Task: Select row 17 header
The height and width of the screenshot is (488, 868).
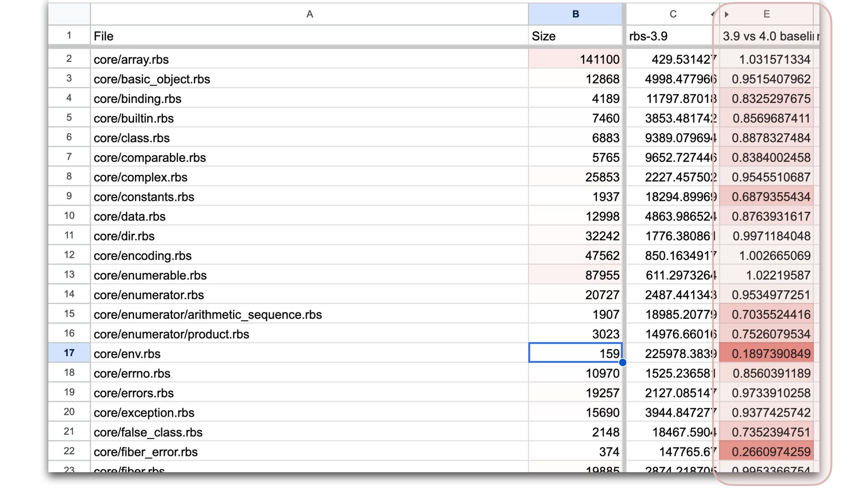Action: pyautogui.click(x=69, y=353)
